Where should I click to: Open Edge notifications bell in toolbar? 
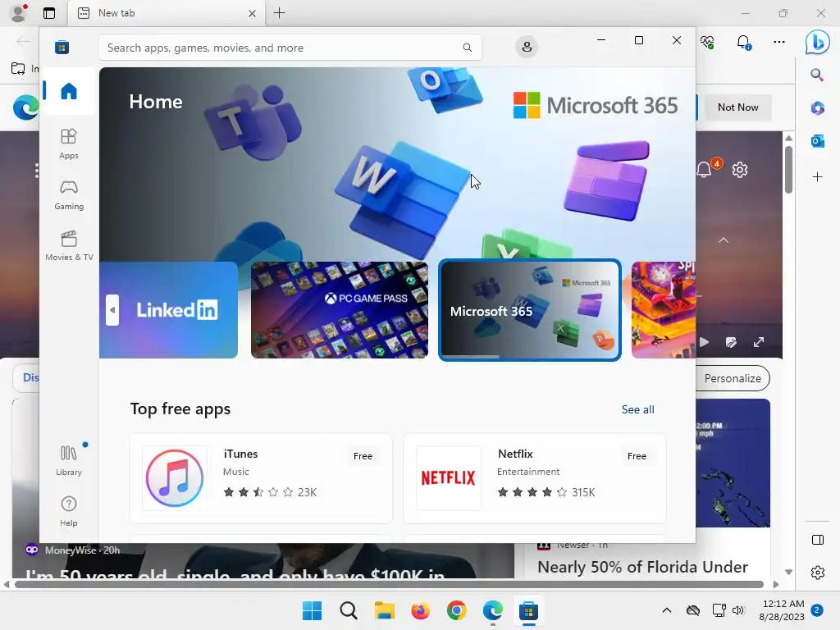(743, 42)
